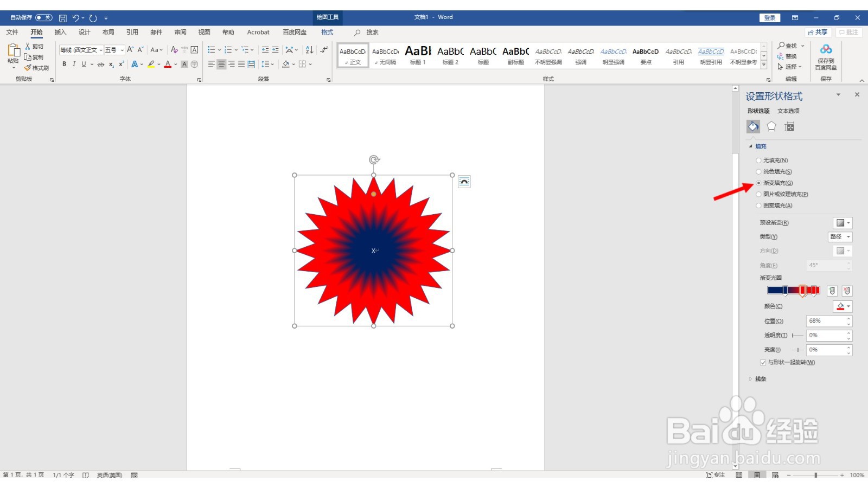Click the Sign in (登录) button
The width and height of the screenshot is (868, 488).
(x=769, y=18)
